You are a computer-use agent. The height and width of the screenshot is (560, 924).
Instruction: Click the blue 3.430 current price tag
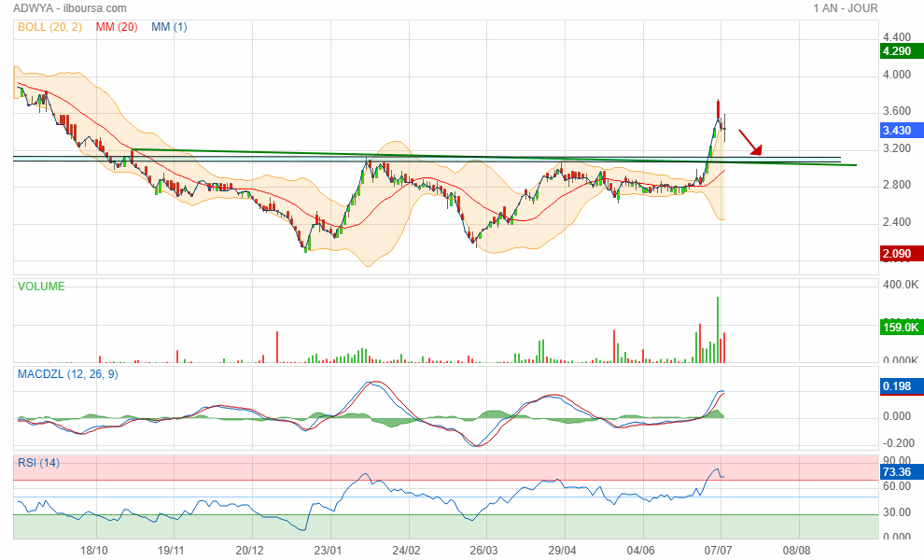[901, 131]
